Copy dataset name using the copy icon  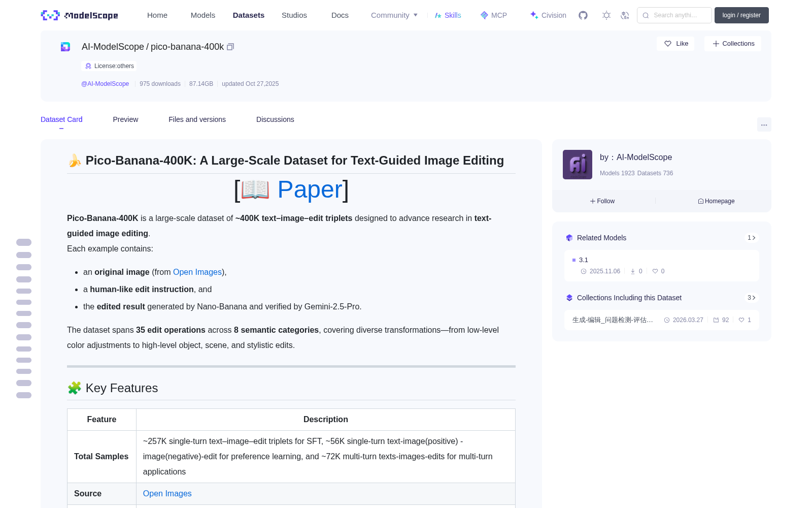(x=230, y=47)
